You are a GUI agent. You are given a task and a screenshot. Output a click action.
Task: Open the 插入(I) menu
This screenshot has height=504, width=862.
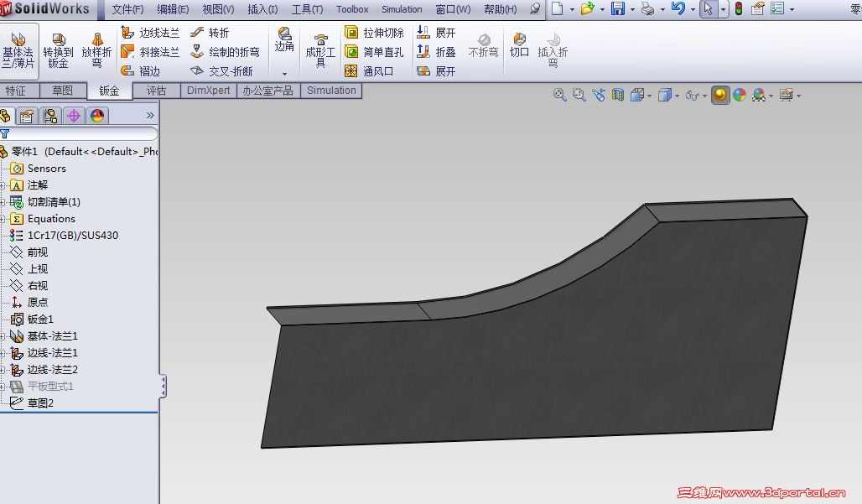coord(262,9)
